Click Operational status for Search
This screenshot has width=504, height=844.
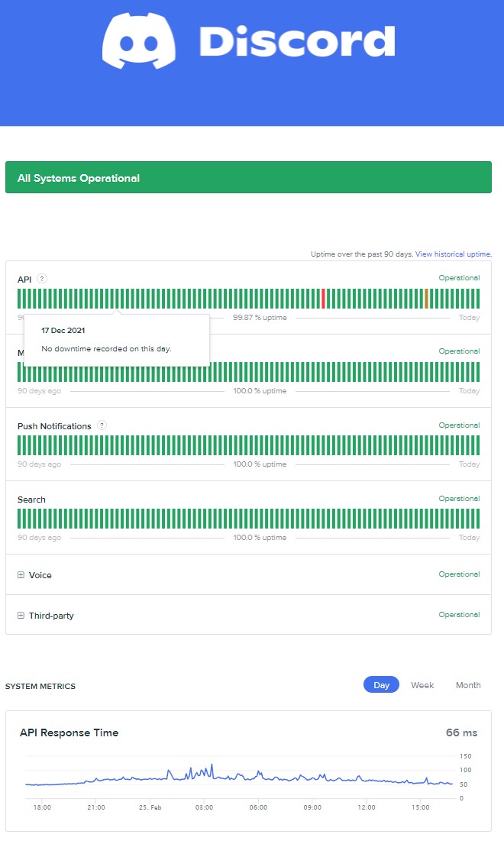point(459,499)
